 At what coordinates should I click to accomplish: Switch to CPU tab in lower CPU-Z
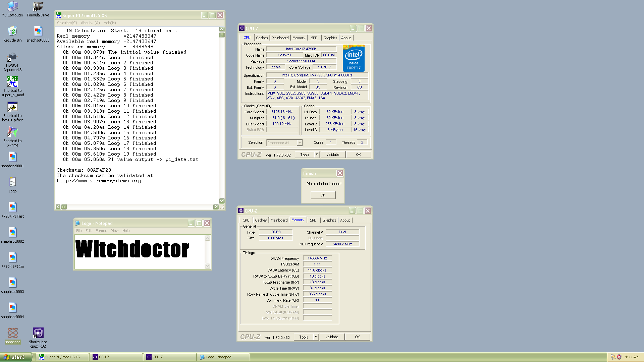tap(246, 220)
